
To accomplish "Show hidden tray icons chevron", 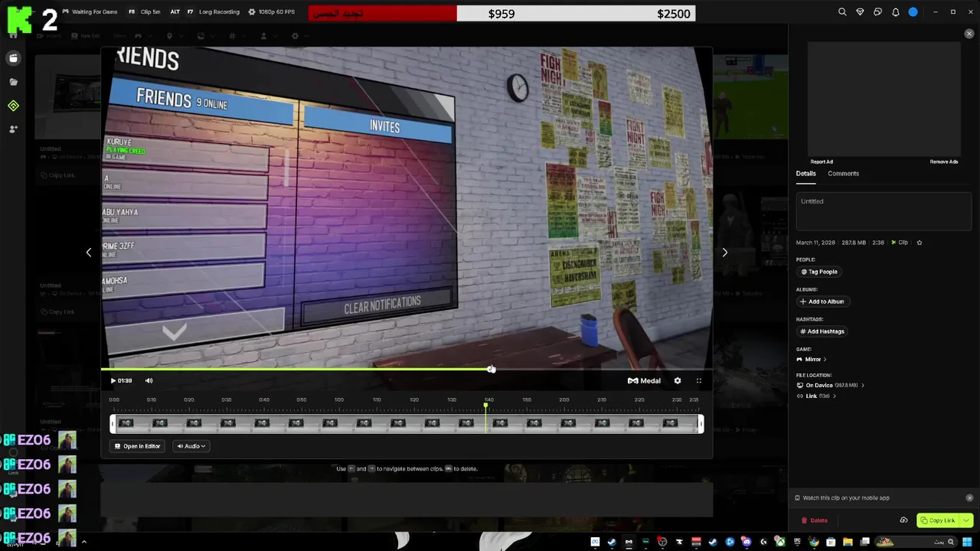I will [x=83, y=542].
